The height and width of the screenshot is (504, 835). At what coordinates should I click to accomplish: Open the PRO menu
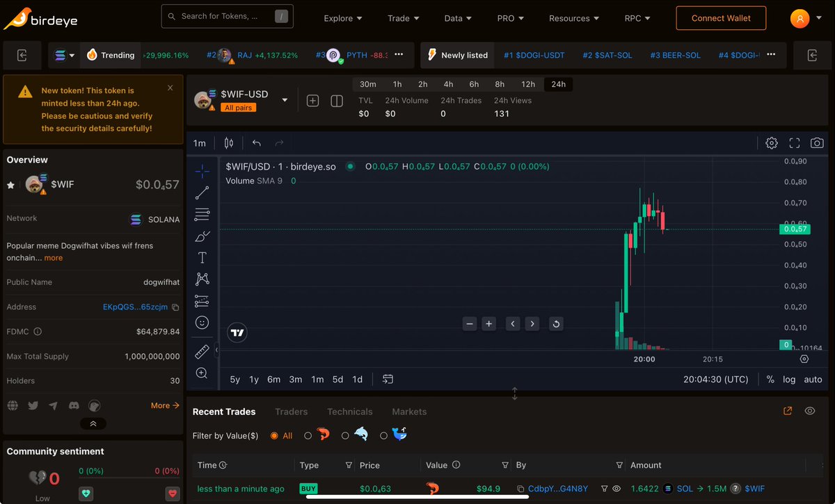[x=510, y=18]
